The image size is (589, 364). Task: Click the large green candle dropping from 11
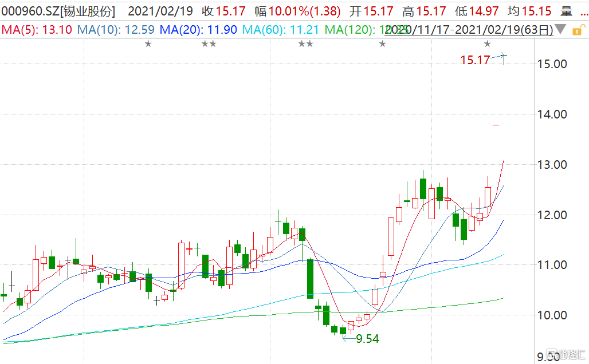[x=311, y=279]
